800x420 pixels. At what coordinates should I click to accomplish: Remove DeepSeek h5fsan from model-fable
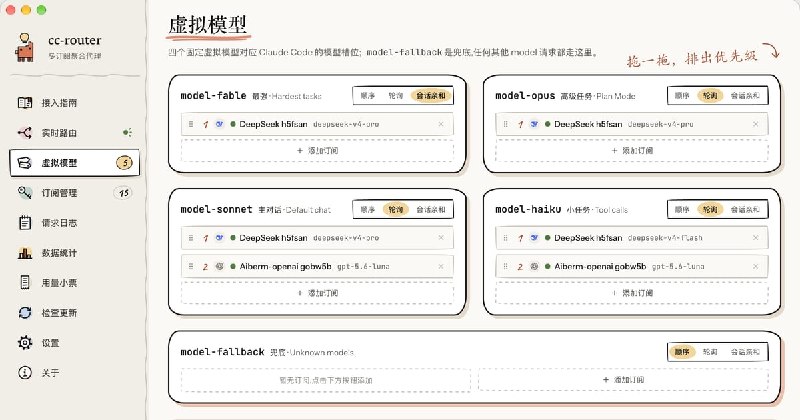click(441, 124)
